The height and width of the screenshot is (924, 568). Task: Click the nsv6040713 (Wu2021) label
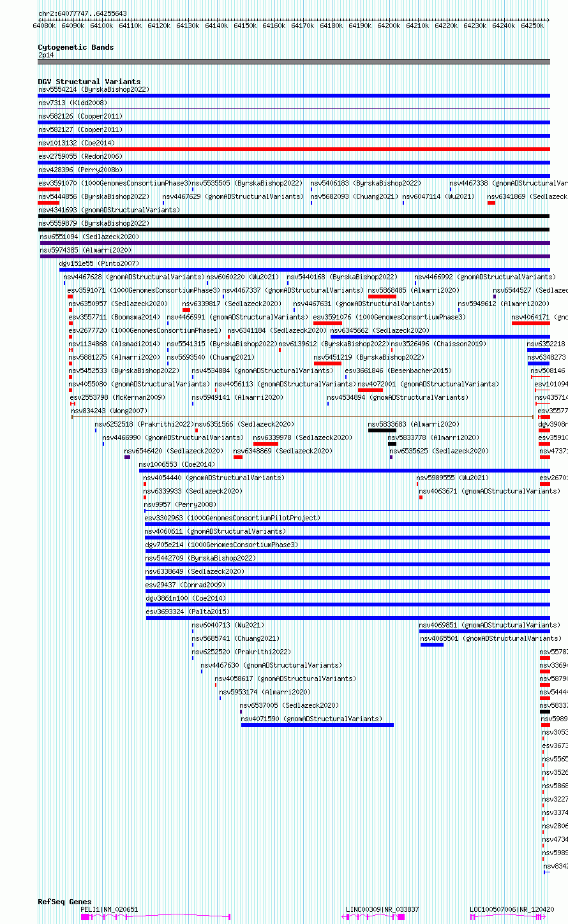point(228,625)
